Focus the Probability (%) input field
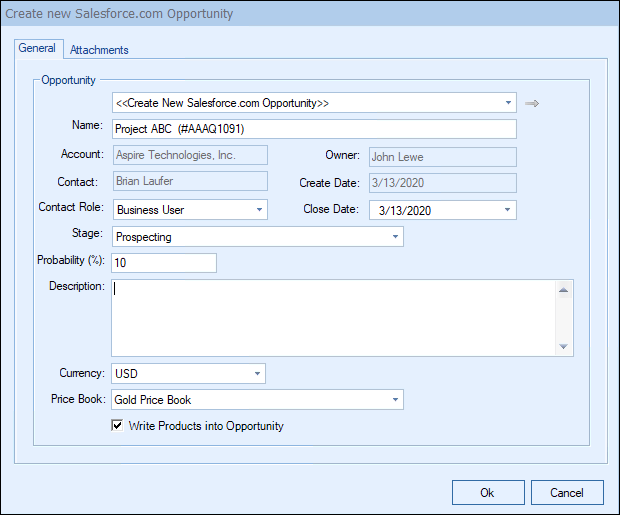This screenshot has width=620, height=515. (163, 263)
